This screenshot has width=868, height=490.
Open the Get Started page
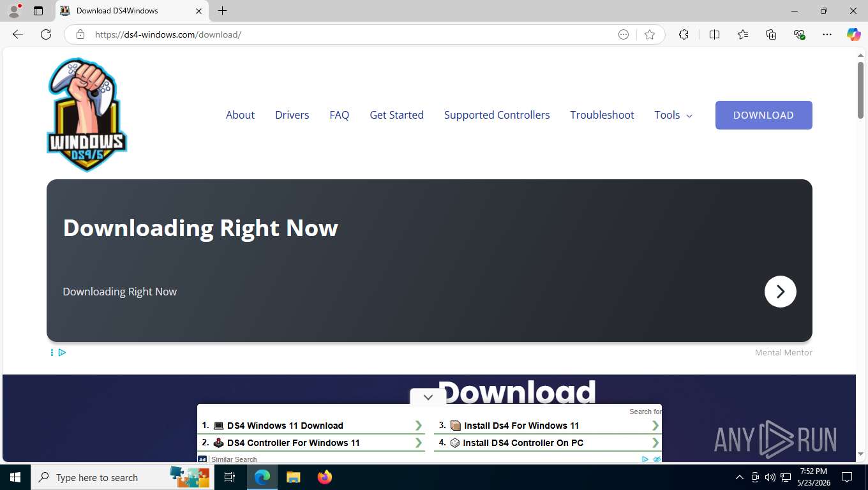coord(396,115)
